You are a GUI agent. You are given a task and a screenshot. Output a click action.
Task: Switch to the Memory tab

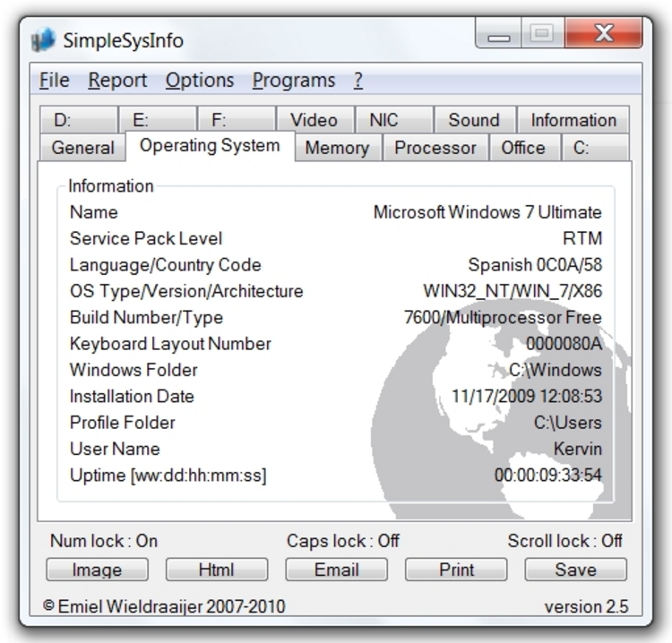(x=338, y=148)
